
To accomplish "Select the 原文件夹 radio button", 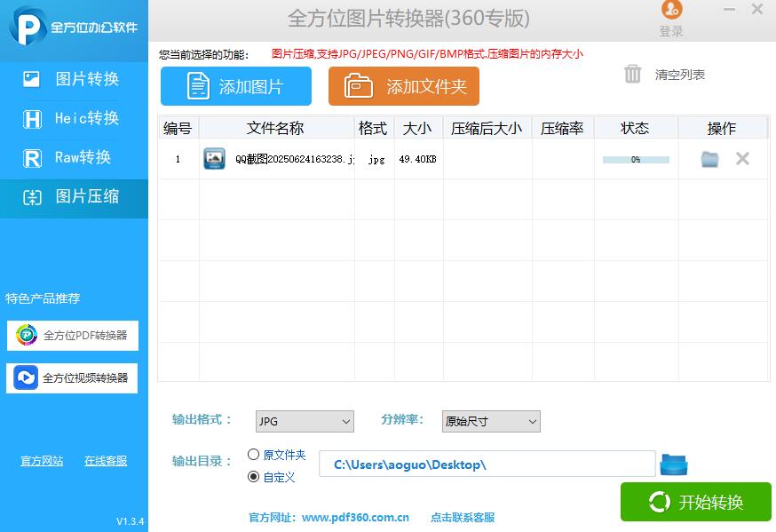I will 253,455.
